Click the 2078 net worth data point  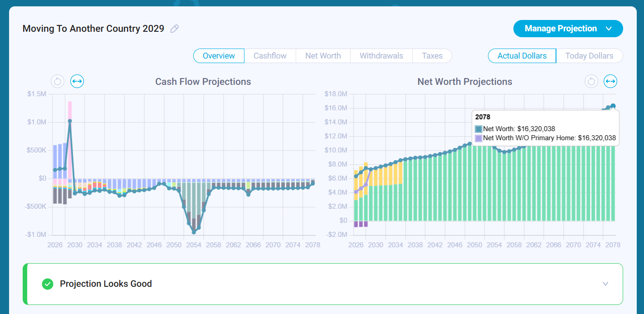(x=613, y=106)
